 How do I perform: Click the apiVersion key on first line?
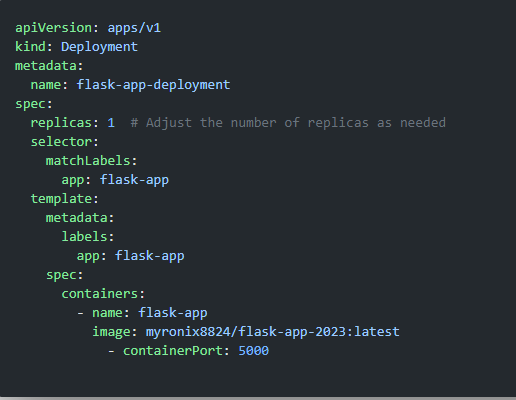(54, 28)
